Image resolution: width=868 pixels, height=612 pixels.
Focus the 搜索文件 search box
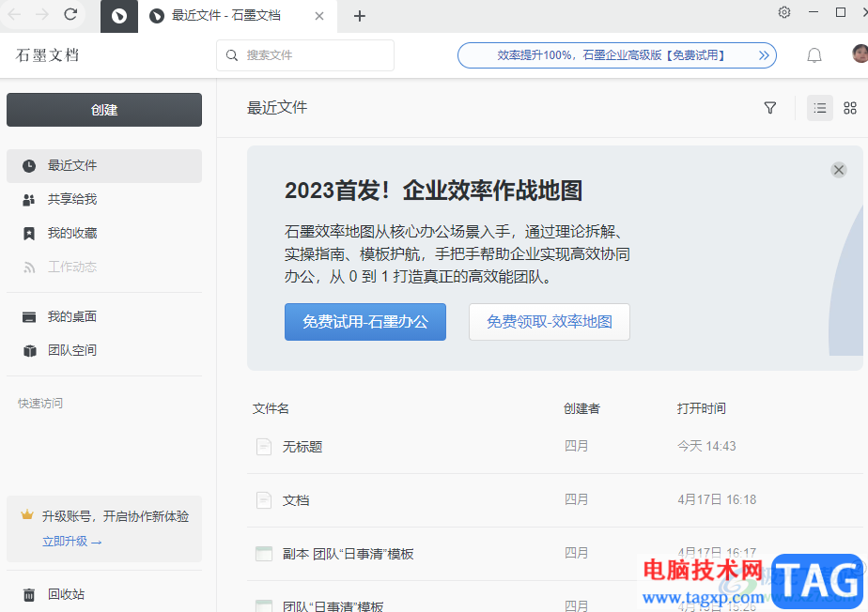point(305,55)
